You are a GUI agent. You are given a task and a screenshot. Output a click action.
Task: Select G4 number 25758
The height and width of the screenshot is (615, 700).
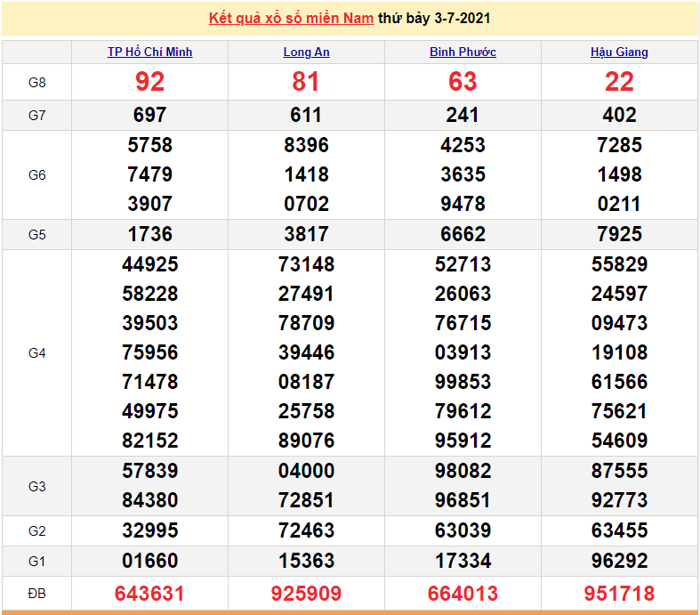[306, 411]
